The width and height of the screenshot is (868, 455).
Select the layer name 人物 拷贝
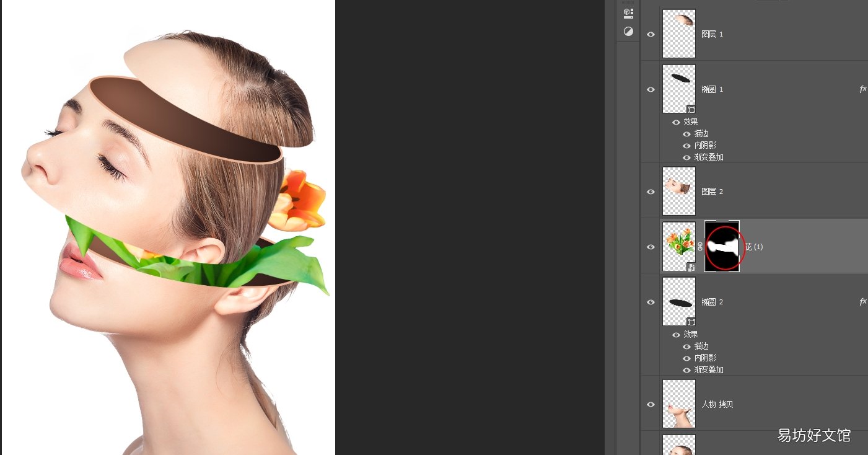[x=717, y=404]
